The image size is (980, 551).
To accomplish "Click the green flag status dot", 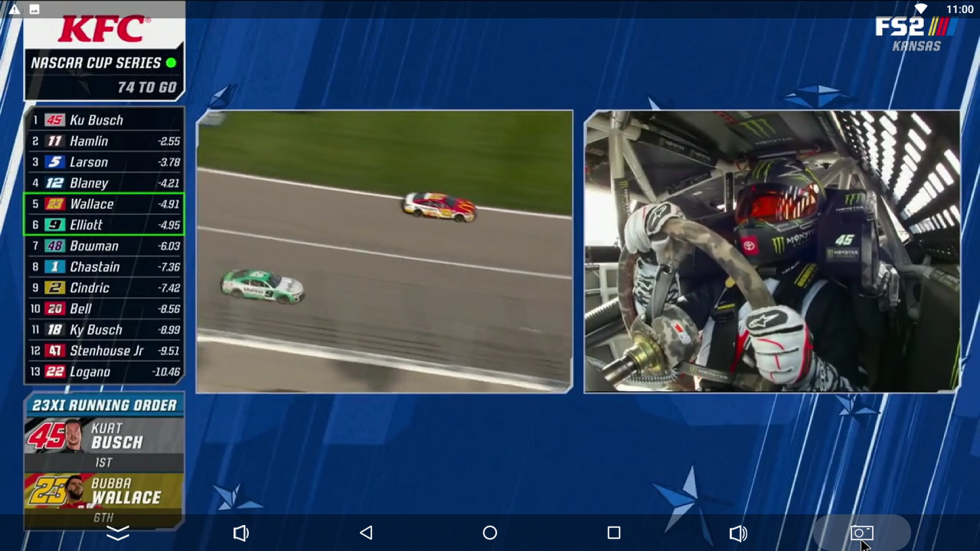I will pyautogui.click(x=171, y=63).
